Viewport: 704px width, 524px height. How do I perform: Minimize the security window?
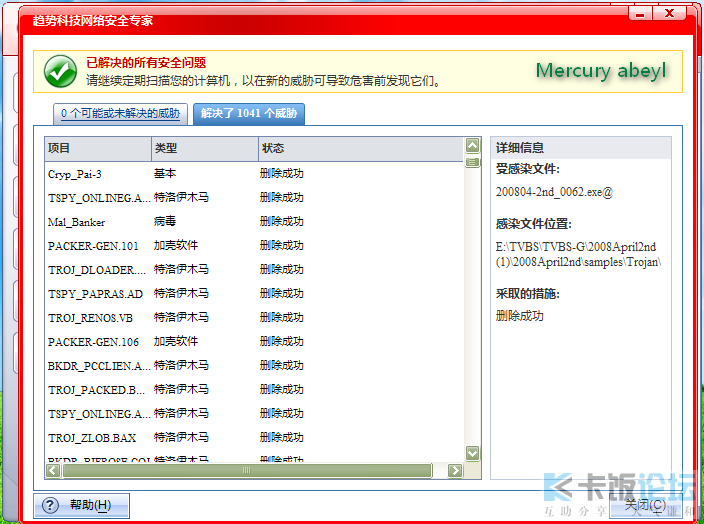(640, 14)
